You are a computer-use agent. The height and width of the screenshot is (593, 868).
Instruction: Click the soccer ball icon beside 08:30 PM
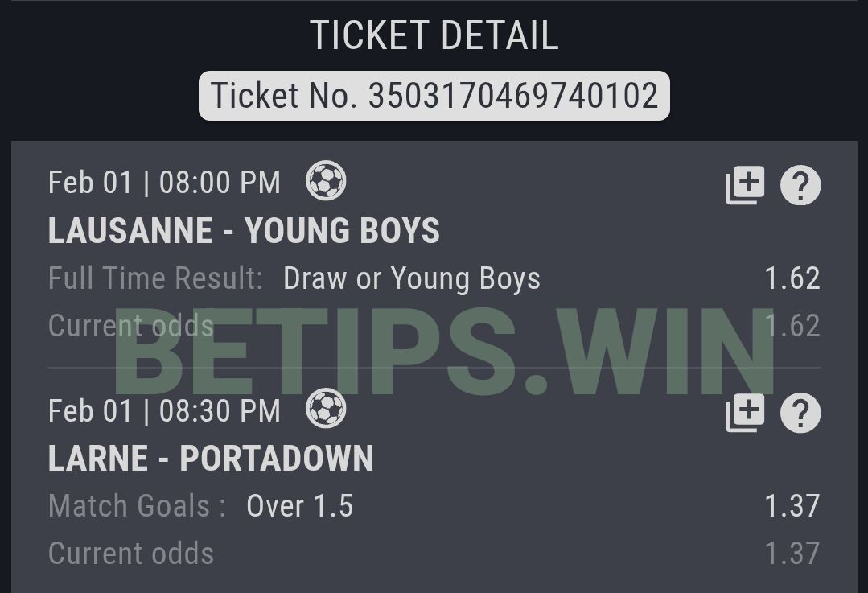pos(326,409)
